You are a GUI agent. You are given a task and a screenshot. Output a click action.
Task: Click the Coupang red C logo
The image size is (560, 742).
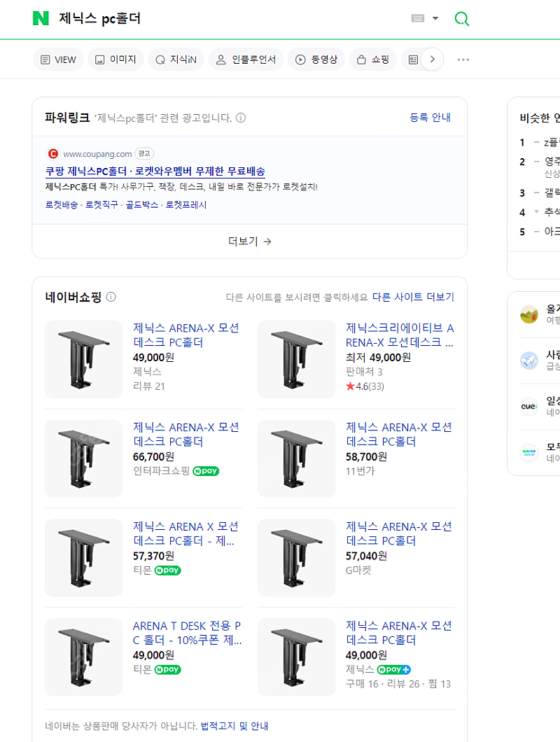coord(53,154)
